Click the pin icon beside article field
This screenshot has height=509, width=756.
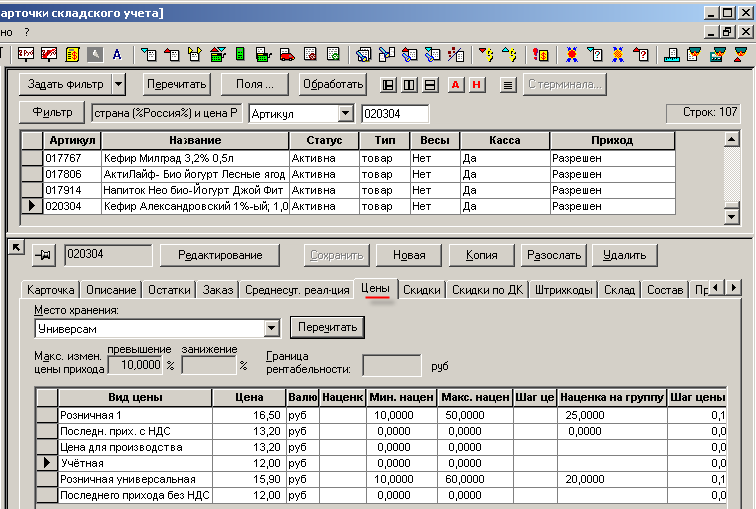(43, 255)
